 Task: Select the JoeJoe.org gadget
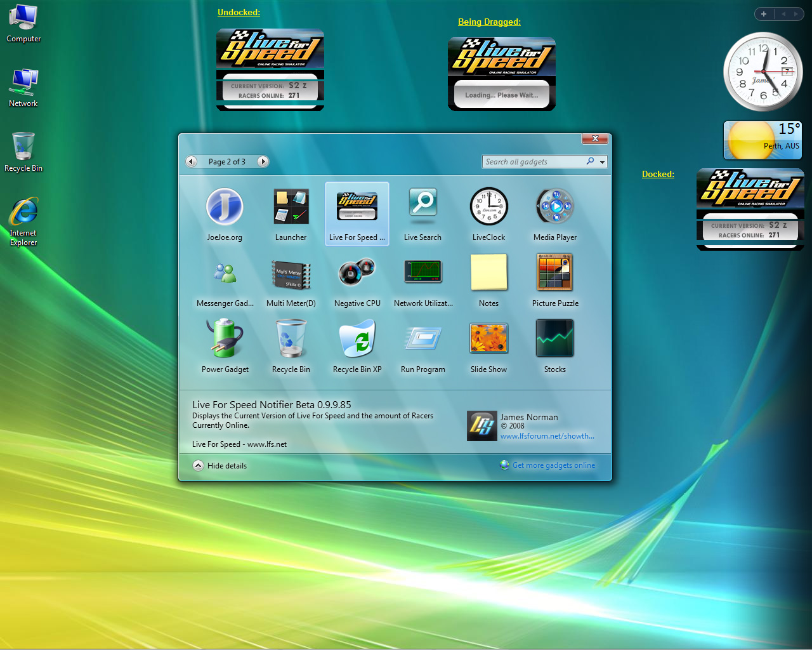tap(225, 215)
